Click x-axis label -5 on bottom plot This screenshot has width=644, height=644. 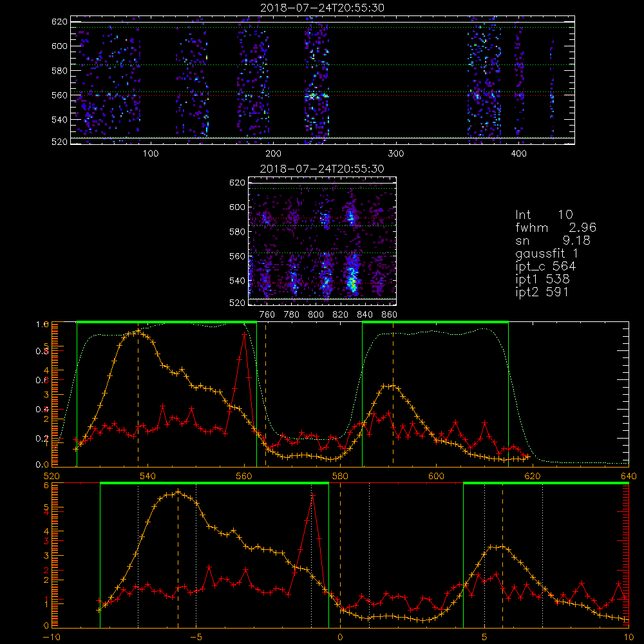point(196,638)
